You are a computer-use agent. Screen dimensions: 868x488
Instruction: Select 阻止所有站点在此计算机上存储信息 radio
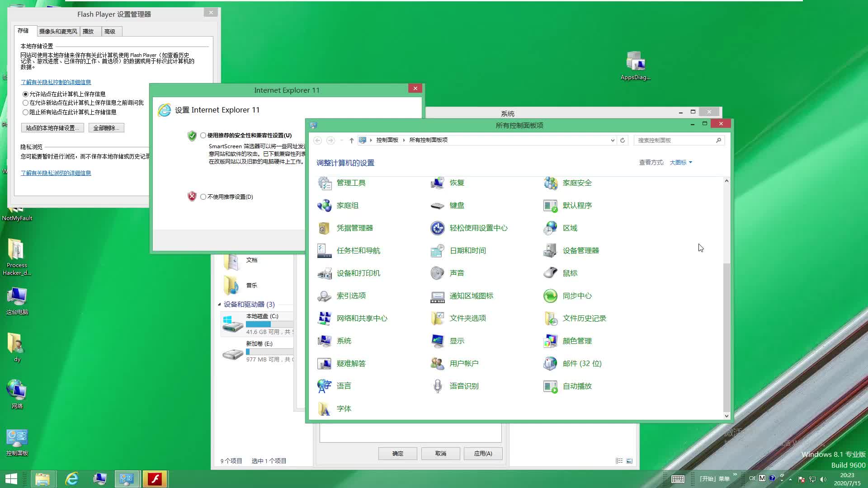coord(25,112)
